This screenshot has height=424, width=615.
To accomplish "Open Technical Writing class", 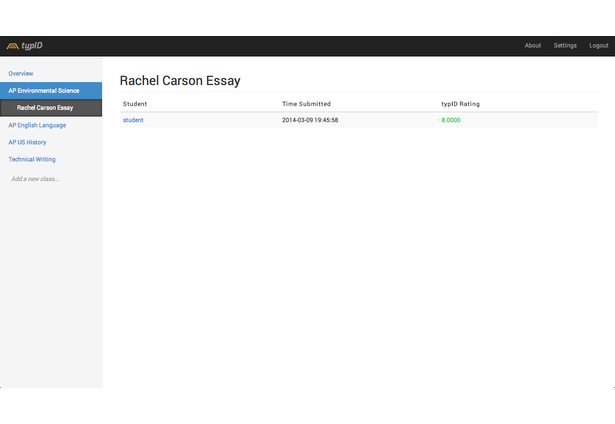I will point(32,159).
